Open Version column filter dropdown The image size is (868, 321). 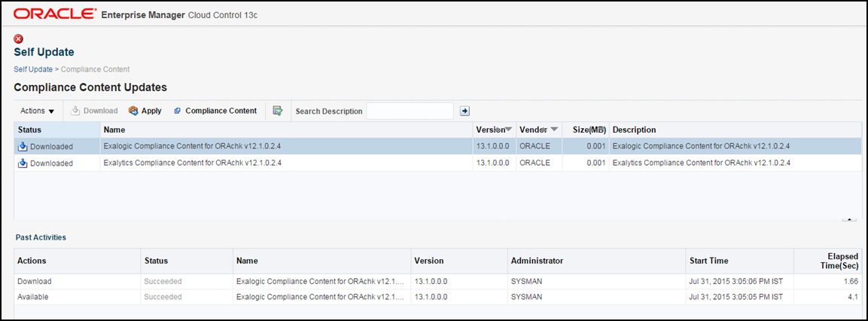508,130
